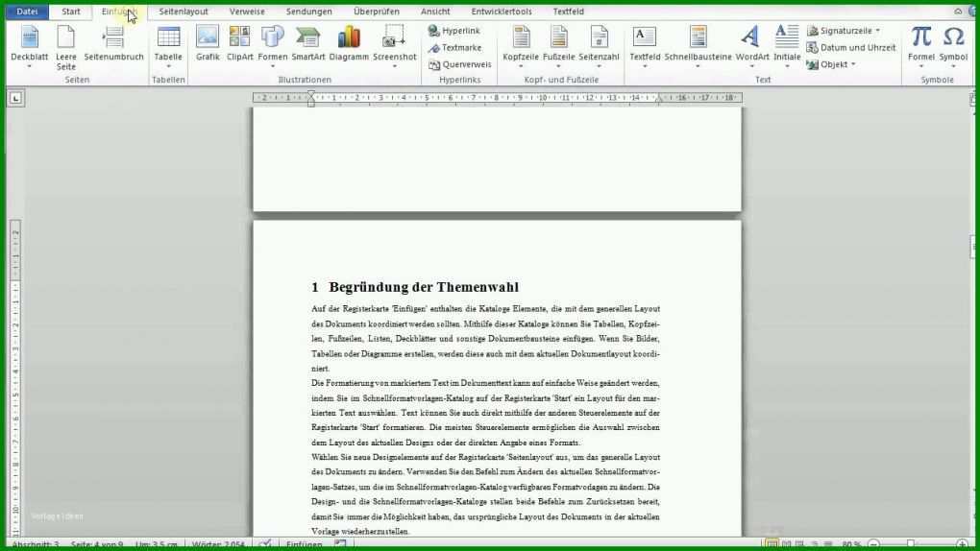
Task: Open the Datei tab
Action: click(27, 12)
